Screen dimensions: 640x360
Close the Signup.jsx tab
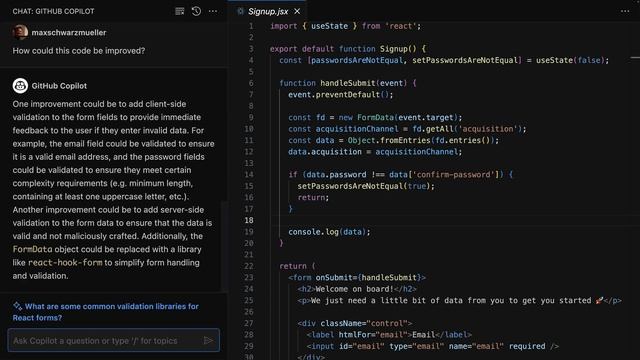click(297, 11)
